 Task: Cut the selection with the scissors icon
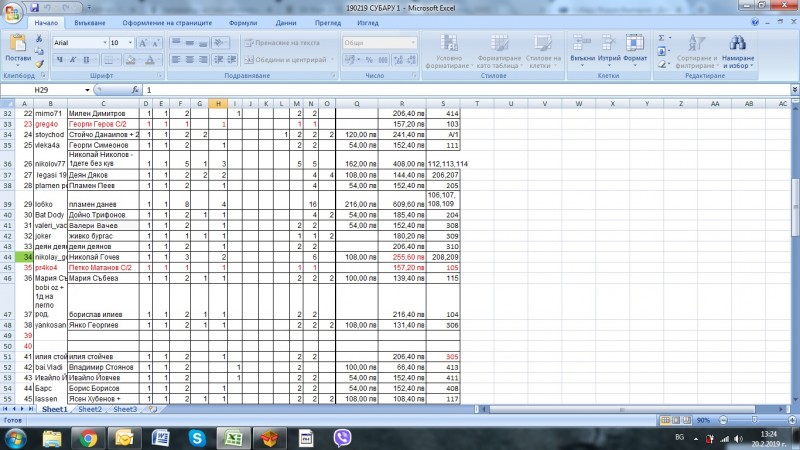coord(39,39)
